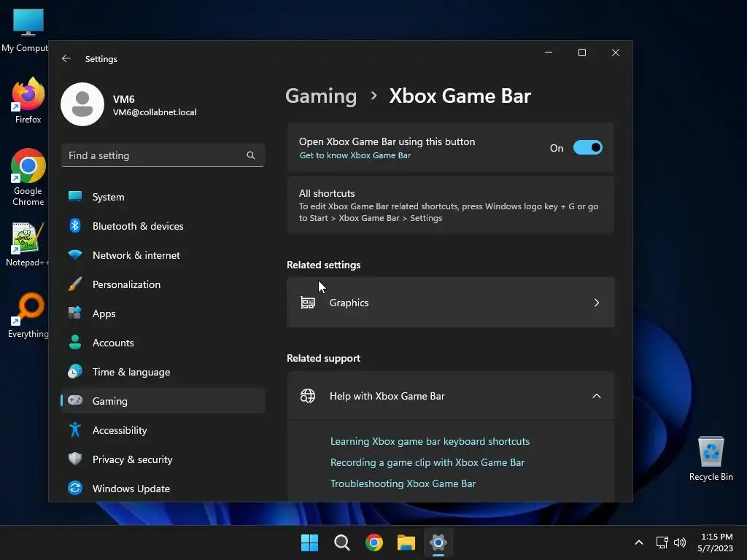
Task: Open Recording a game clip link
Action: [x=427, y=462]
